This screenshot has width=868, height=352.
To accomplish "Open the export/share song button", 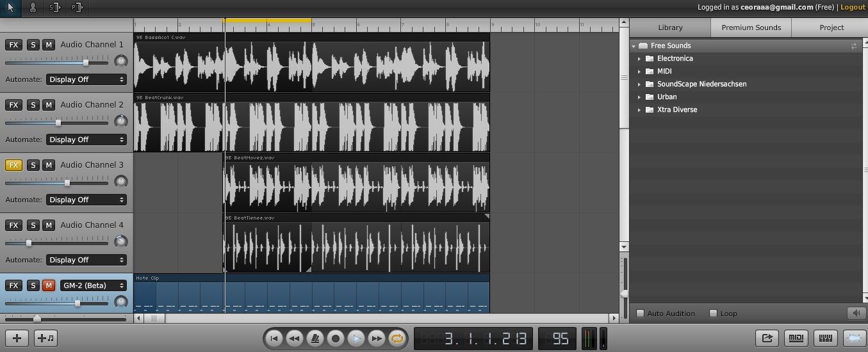I will (766, 339).
